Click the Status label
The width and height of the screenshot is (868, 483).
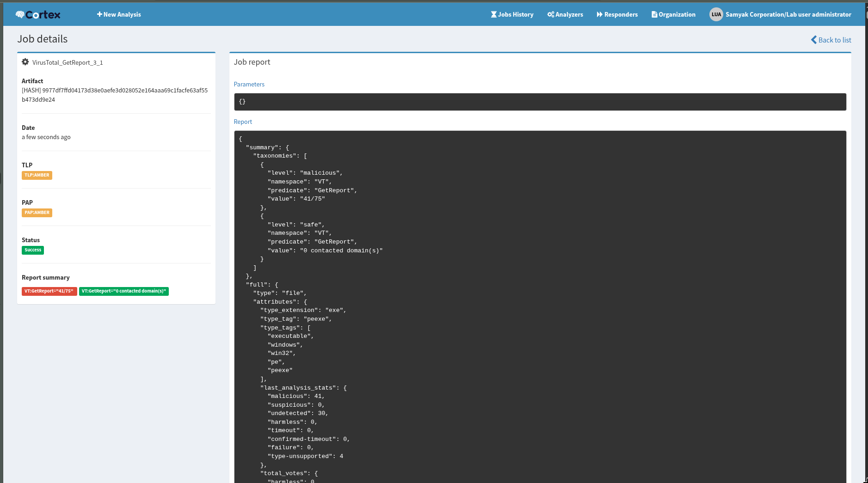[31, 240]
